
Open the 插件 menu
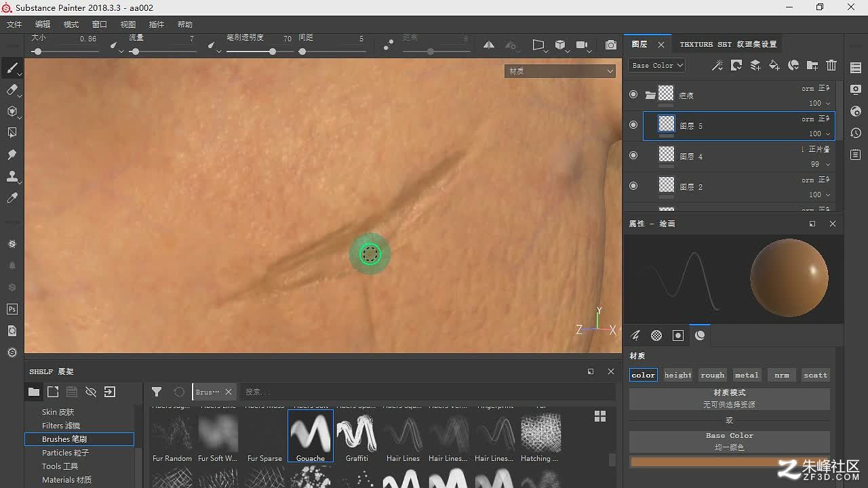tap(157, 24)
